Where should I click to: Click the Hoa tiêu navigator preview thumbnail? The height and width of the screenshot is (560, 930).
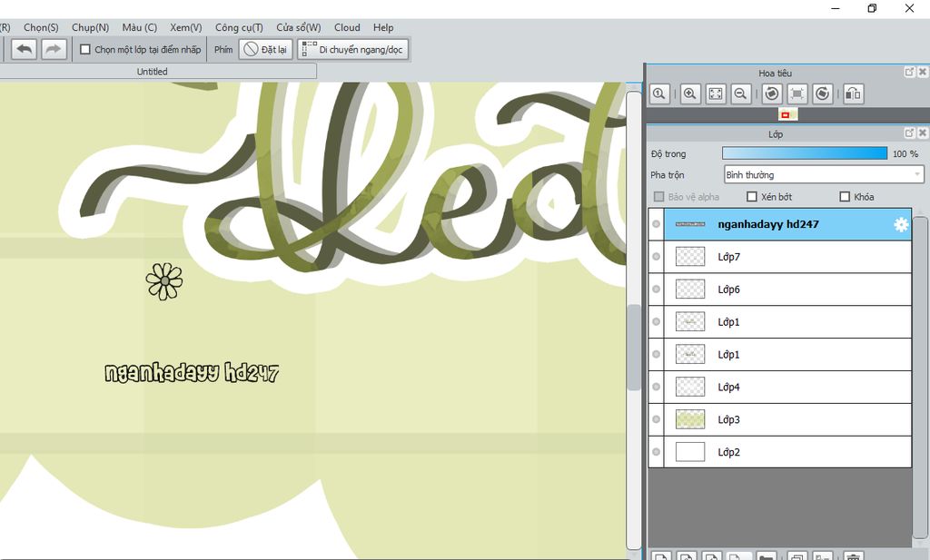(788, 114)
